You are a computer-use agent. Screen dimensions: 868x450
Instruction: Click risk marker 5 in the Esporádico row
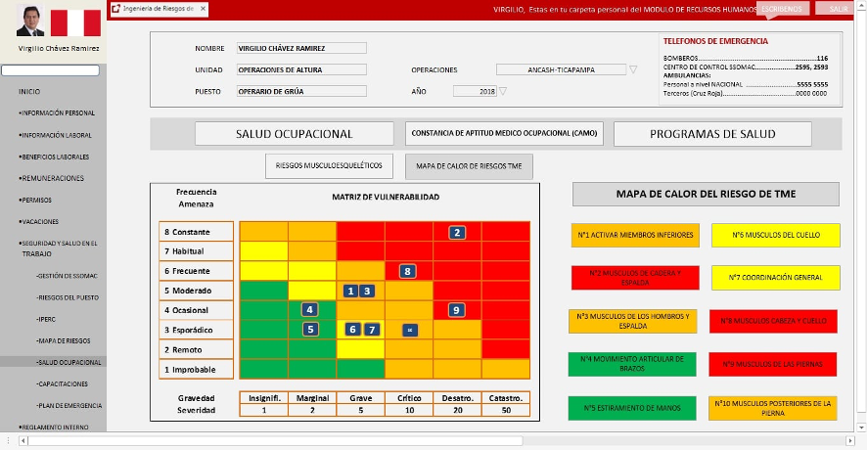pyautogui.click(x=310, y=330)
